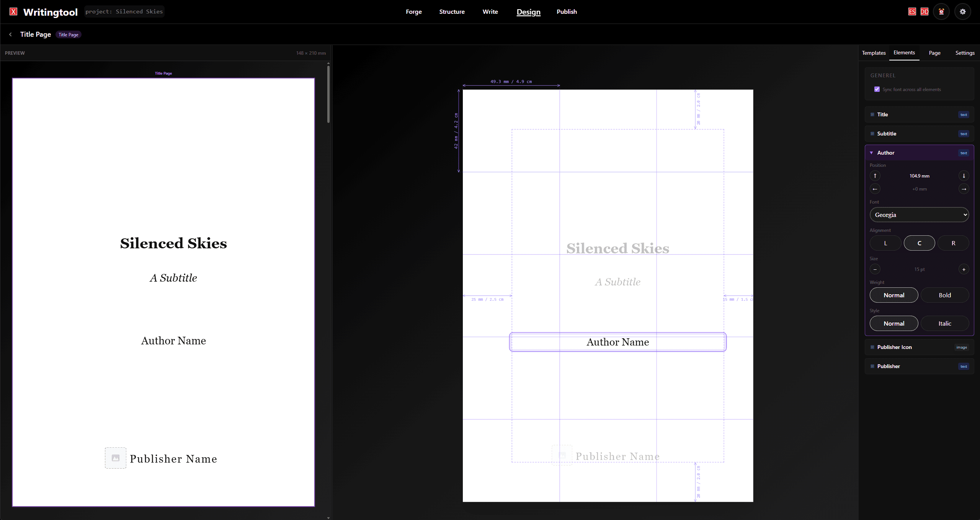Screen dimensions: 980x520
Task: Expand the Subtitle element section
Action: (x=920, y=134)
